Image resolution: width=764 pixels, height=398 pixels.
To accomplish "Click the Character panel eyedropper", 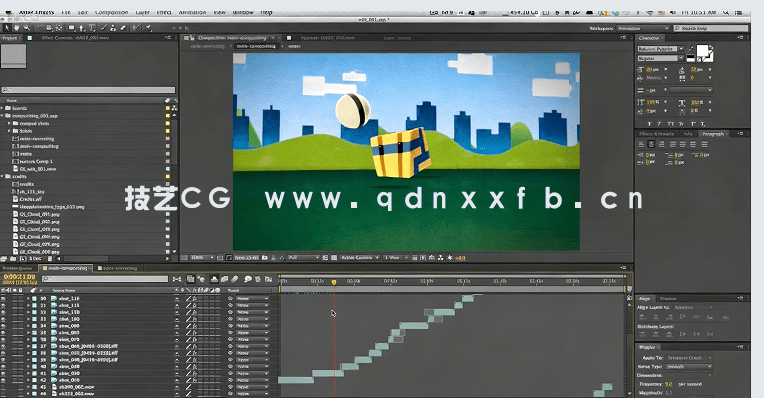I will pyautogui.click(x=691, y=49).
